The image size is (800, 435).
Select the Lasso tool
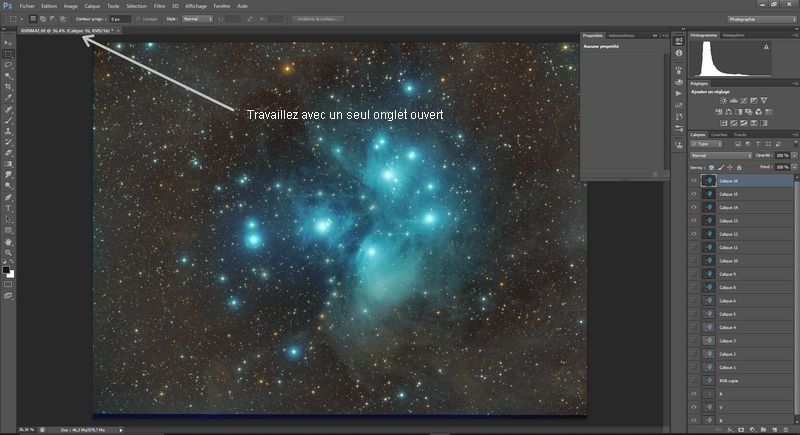click(8, 65)
